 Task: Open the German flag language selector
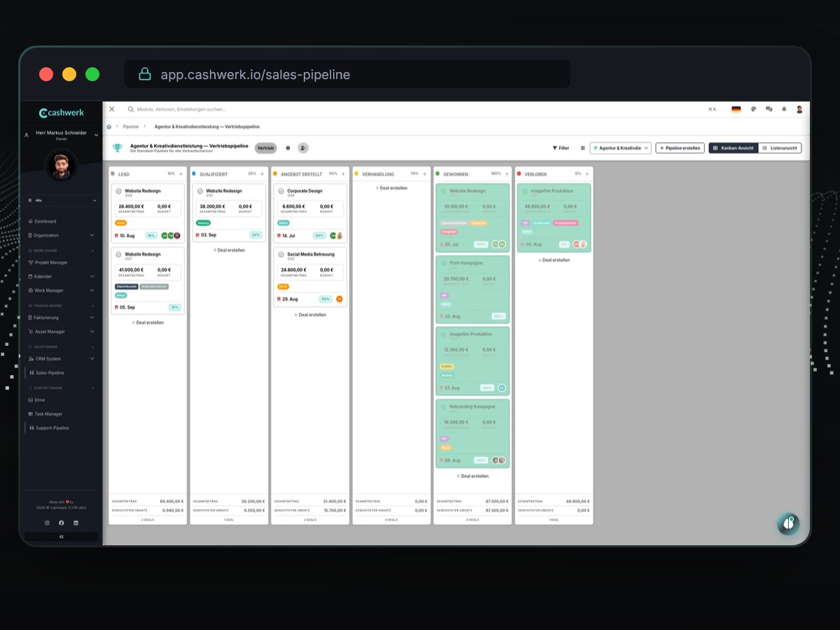(736, 109)
